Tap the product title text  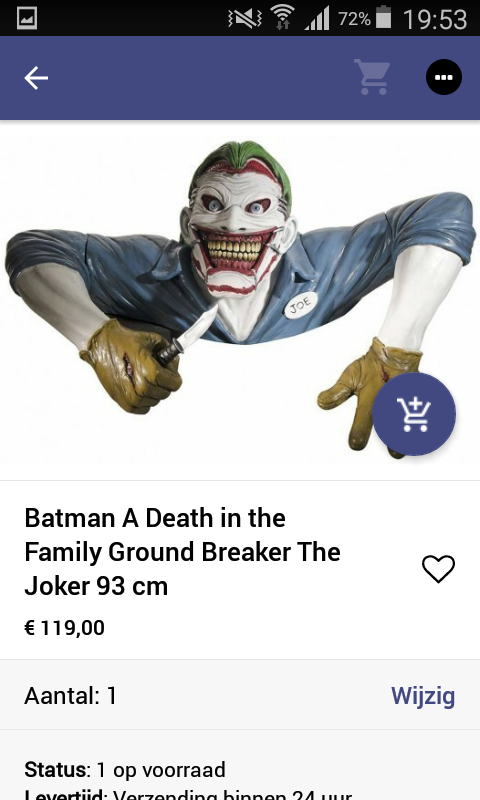click(x=183, y=552)
